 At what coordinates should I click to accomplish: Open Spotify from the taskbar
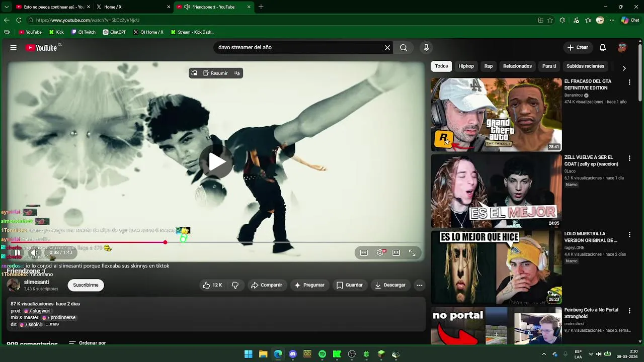click(322, 354)
